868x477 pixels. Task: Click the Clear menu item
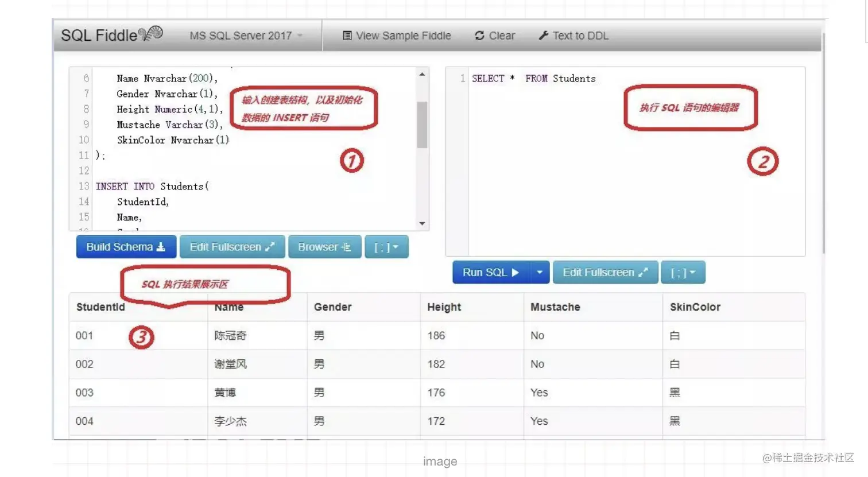coord(495,36)
